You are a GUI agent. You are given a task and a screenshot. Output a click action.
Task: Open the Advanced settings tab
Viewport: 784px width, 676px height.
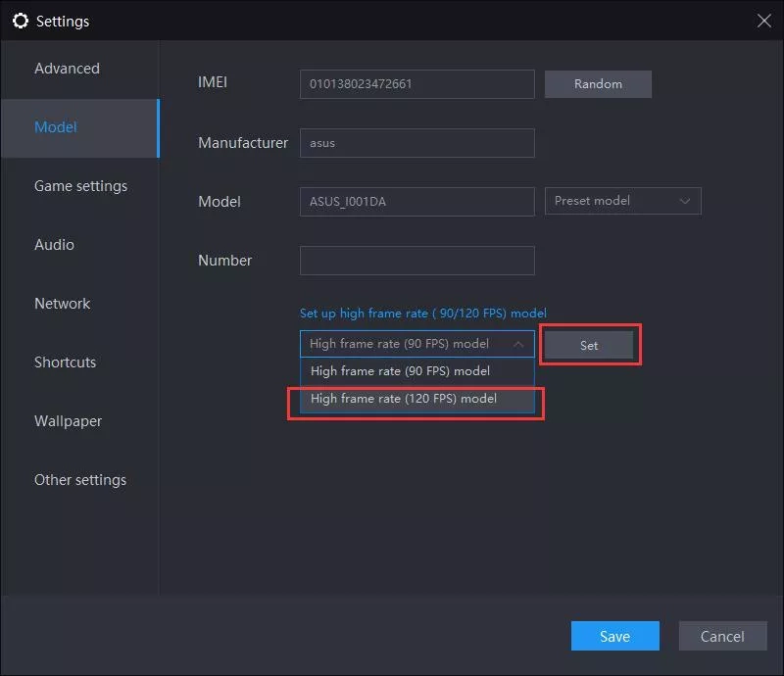pos(67,69)
